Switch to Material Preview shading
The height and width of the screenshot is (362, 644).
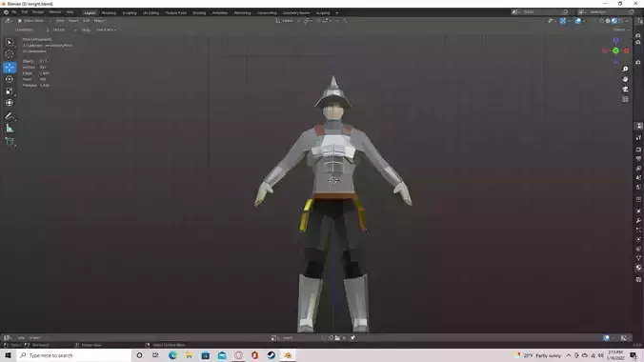[x=614, y=21]
